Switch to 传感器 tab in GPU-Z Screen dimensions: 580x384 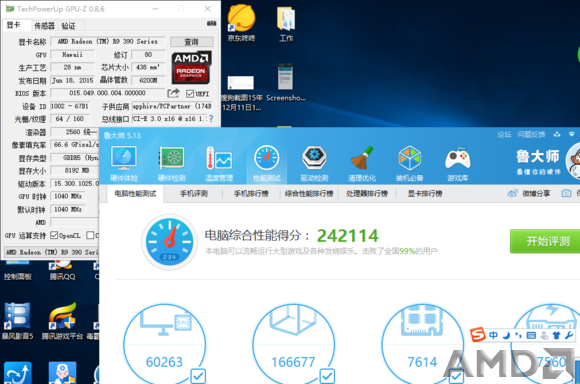click(44, 26)
